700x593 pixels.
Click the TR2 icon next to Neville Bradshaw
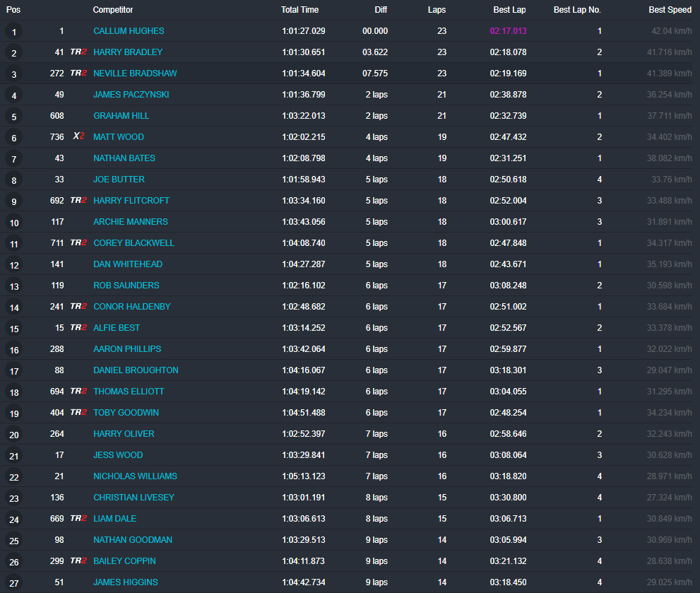[x=78, y=74]
